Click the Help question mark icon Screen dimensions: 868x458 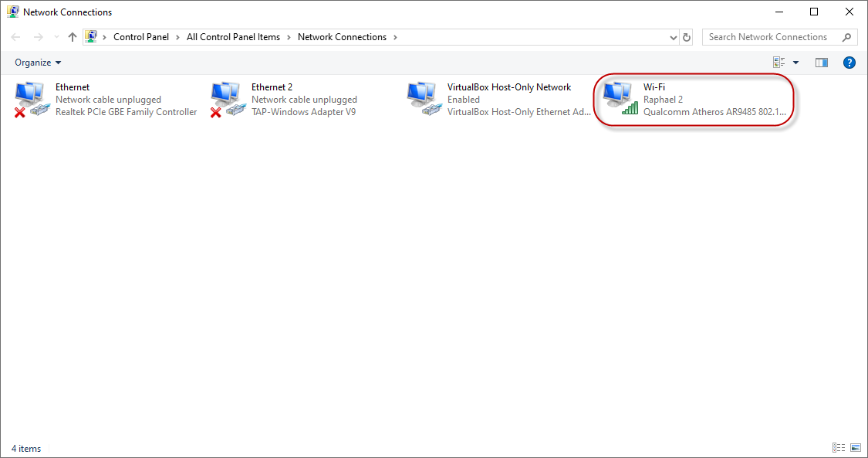pos(849,63)
